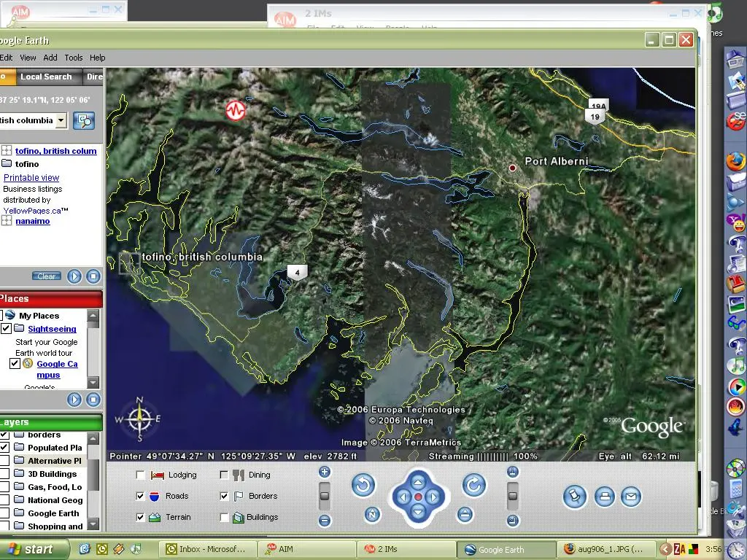747x560 pixels.
Task: Click the zoom in plus button
Action: [325, 472]
